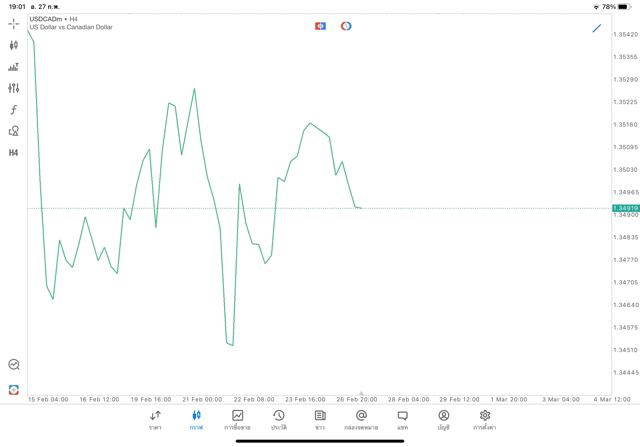Open the H4 timeframe selector
Image resolution: width=640 pixels, height=447 pixels.
click(13, 153)
